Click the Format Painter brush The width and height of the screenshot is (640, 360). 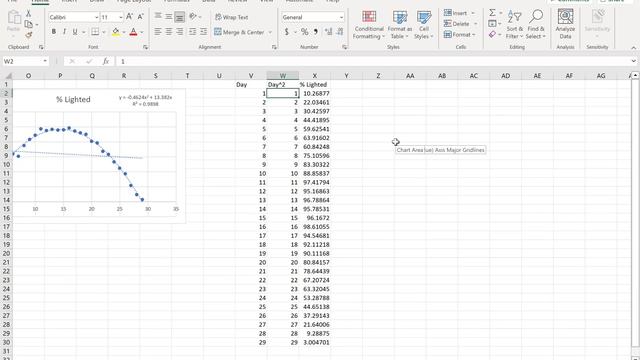(x=29, y=35)
